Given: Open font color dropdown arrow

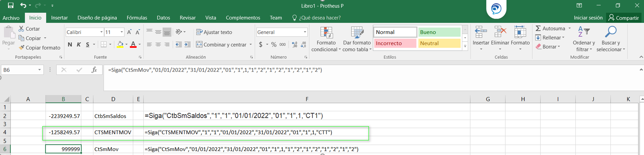Looking at the screenshot, I should click(139, 44).
